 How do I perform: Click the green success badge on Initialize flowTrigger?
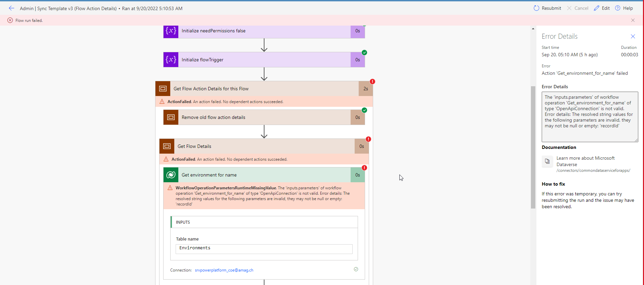coord(364,53)
